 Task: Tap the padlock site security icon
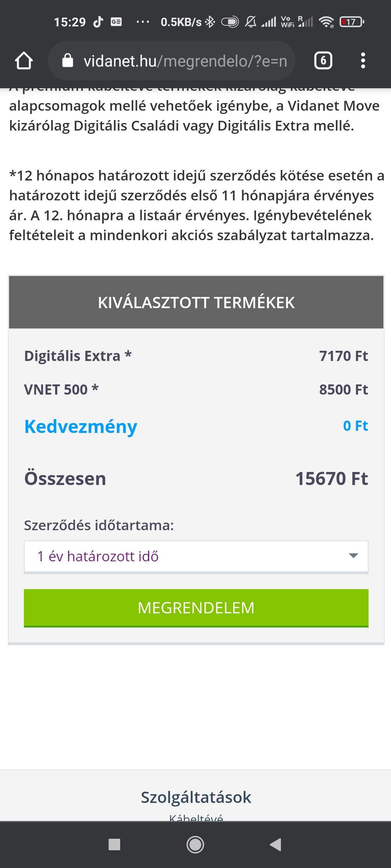(x=68, y=60)
